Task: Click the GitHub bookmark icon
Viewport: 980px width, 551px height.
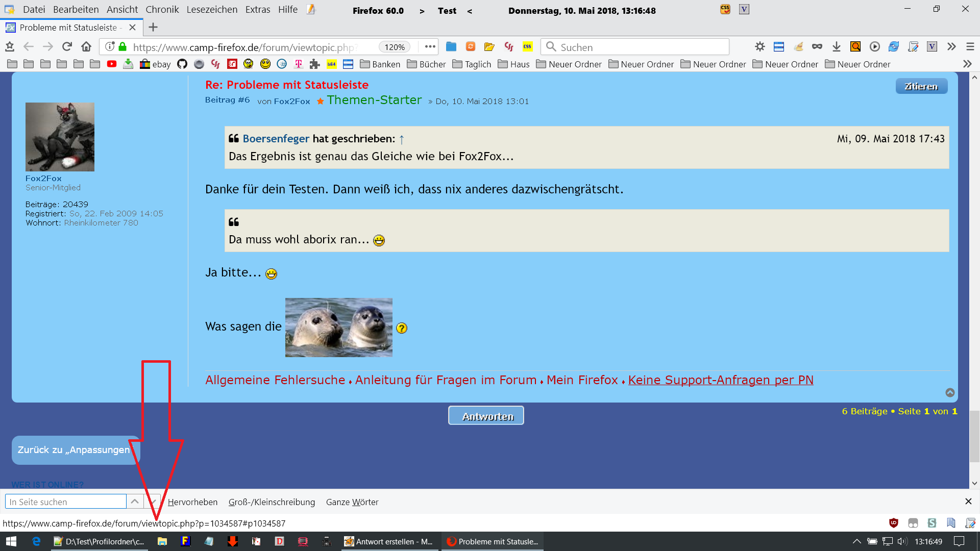Action: click(x=182, y=64)
